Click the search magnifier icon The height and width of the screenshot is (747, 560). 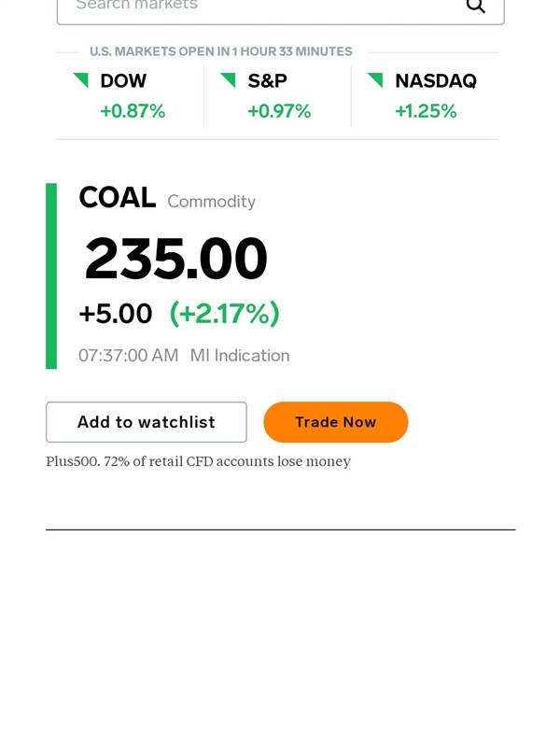point(475,7)
